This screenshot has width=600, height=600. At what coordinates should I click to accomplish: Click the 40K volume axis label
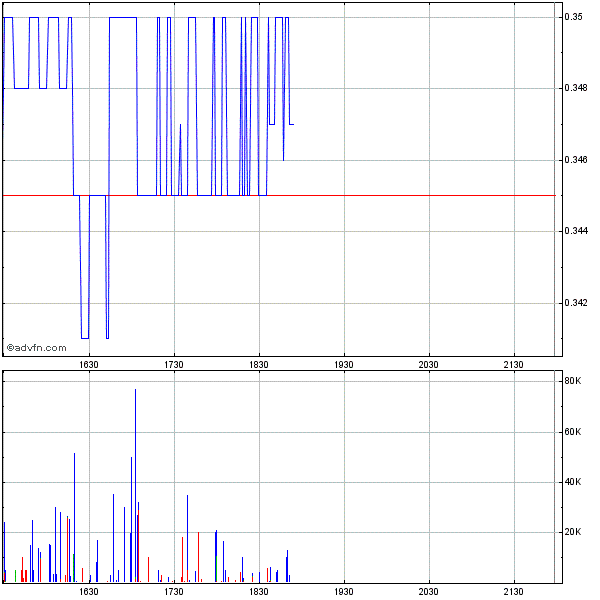[x=573, y=482]
